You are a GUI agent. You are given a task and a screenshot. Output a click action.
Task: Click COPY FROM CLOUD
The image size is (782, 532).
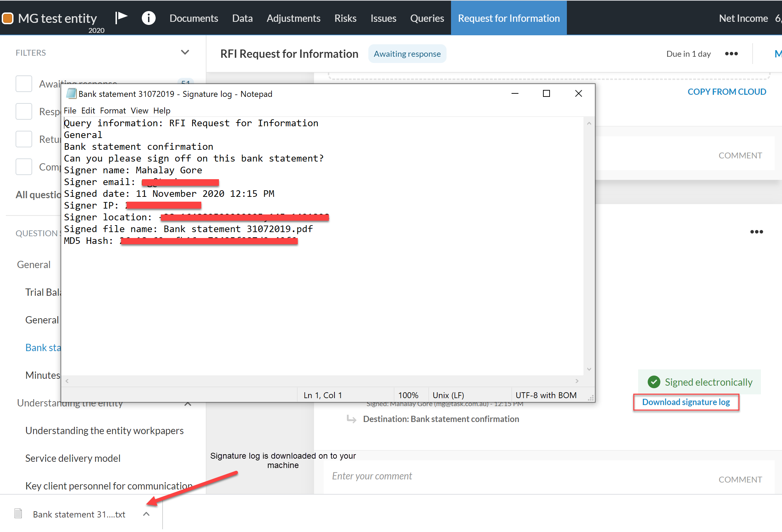[x=727, y=92]
